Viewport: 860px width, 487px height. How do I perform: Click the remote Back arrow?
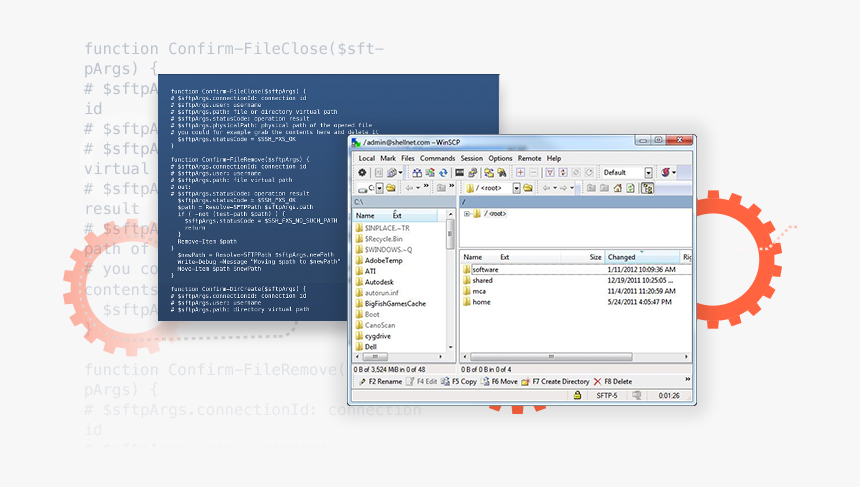pos(546,188)
